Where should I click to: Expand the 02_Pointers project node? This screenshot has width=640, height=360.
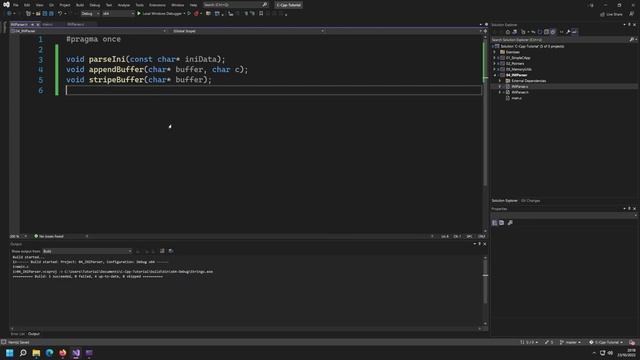coord(494,64)
